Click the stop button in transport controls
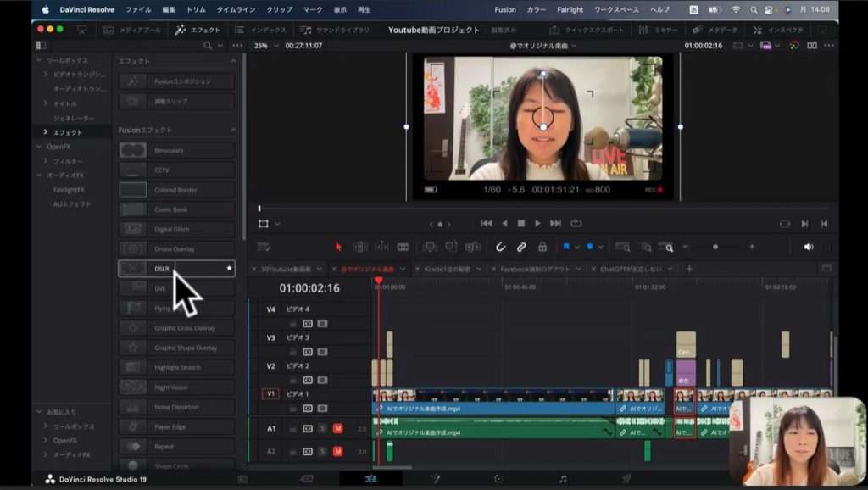The width and height of the screenshot is (868, 490). [x=521, y=224]
